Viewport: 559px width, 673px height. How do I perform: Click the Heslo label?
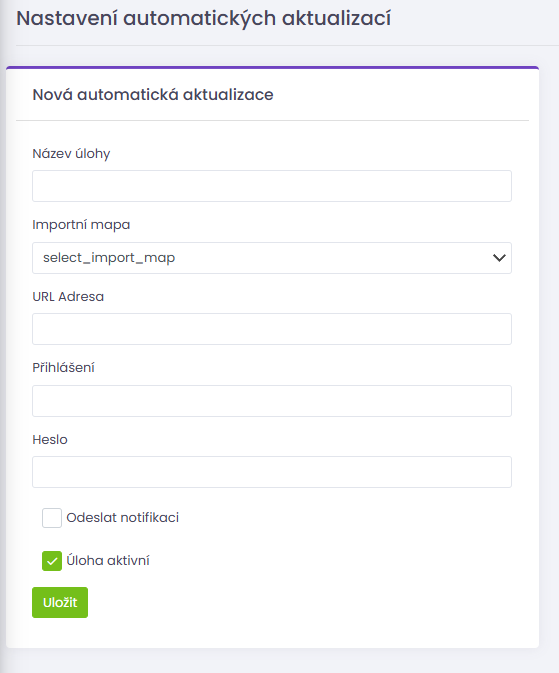pyautogui.click(x=50, y=440)
